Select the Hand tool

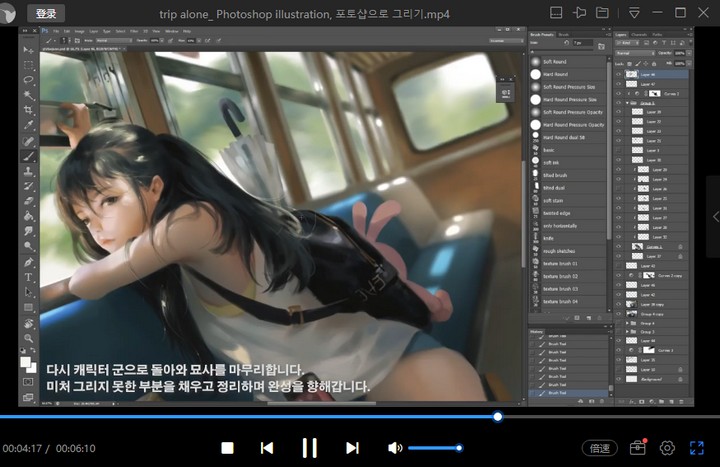point(28,323)
